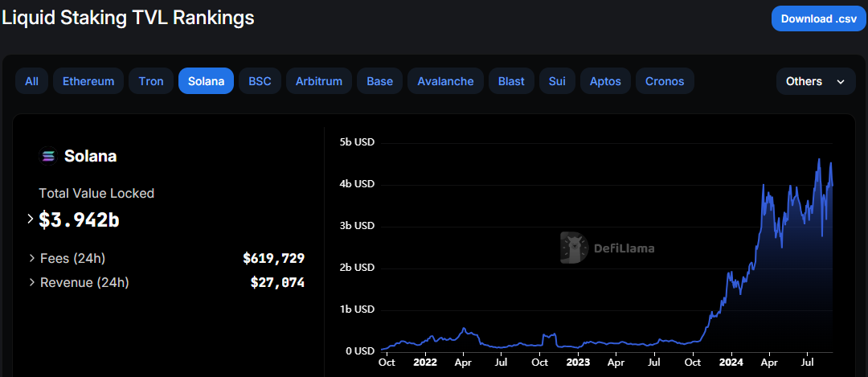Viewport: 868px width, 377px height.
Task: Click the active Solana tab
Action: 206,81
